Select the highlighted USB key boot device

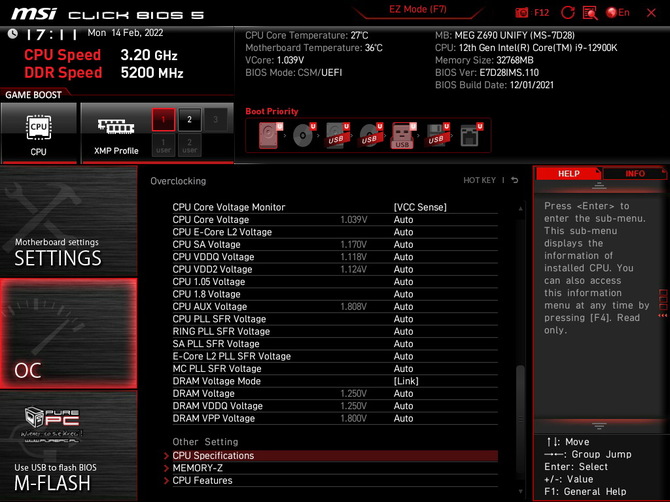click(x=403, y=135)
